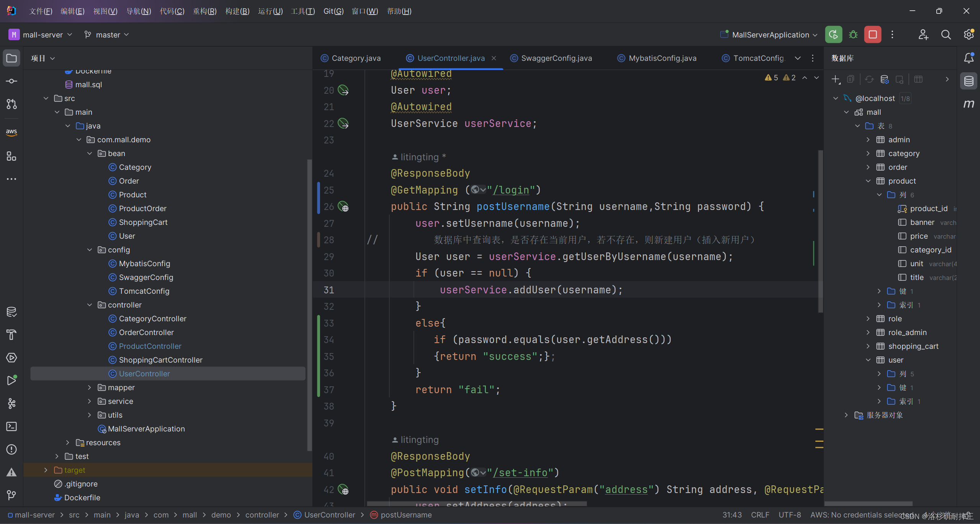
Task: Refresh the database connection
Action: pos(869,79)
